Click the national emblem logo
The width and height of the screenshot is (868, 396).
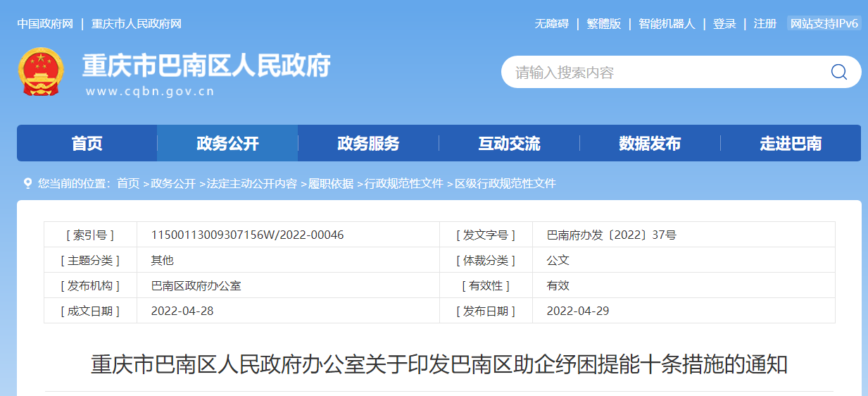pos(40,72)
